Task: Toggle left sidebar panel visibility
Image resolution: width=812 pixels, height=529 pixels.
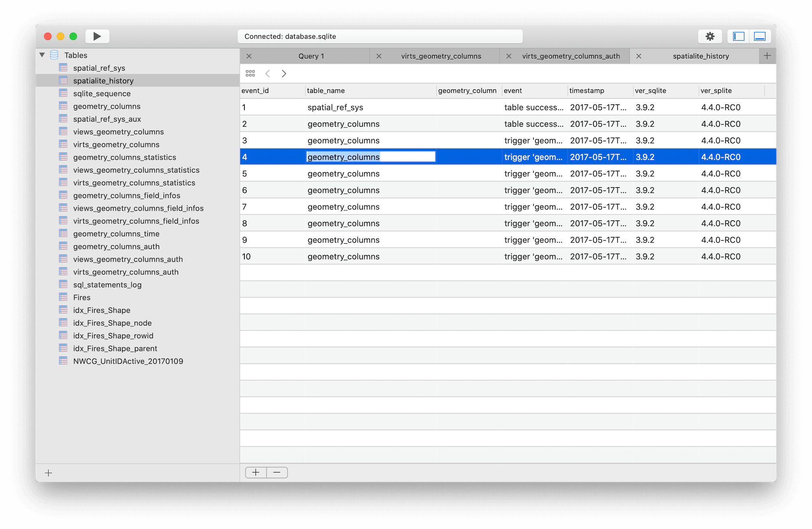Action: pos(738,36)
